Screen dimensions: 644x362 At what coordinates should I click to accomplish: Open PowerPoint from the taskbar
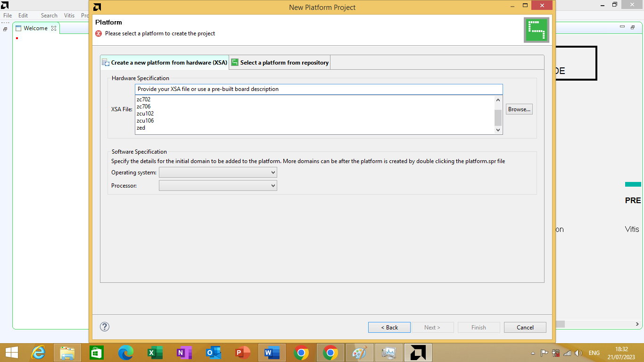click(x=243, y=353)
